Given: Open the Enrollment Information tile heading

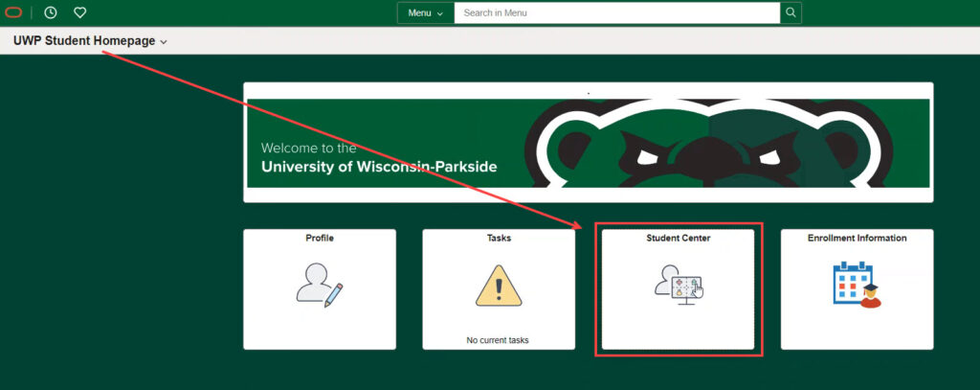Looking at the screenshot, I should tap(857, 238).
